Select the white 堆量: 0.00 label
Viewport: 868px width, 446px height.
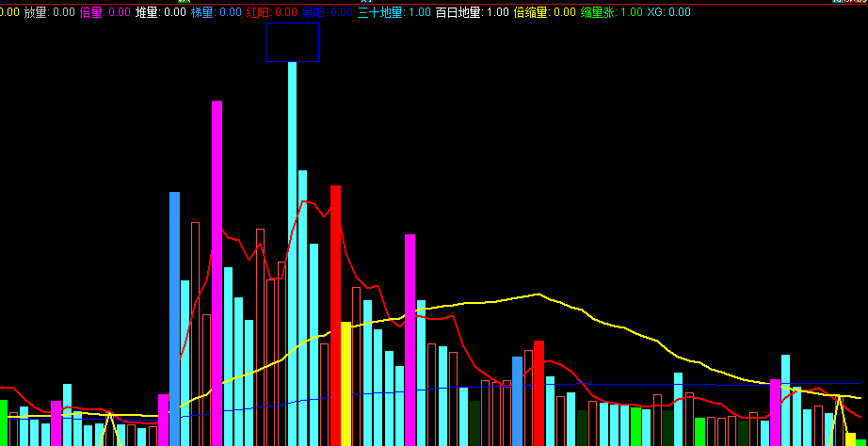click(x=161, y=12)
